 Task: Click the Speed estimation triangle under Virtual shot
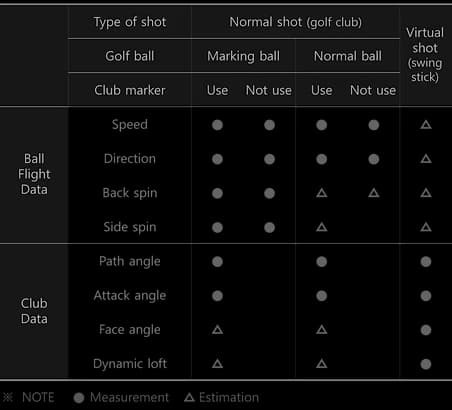pyautogui.click(x=426, y=125)
